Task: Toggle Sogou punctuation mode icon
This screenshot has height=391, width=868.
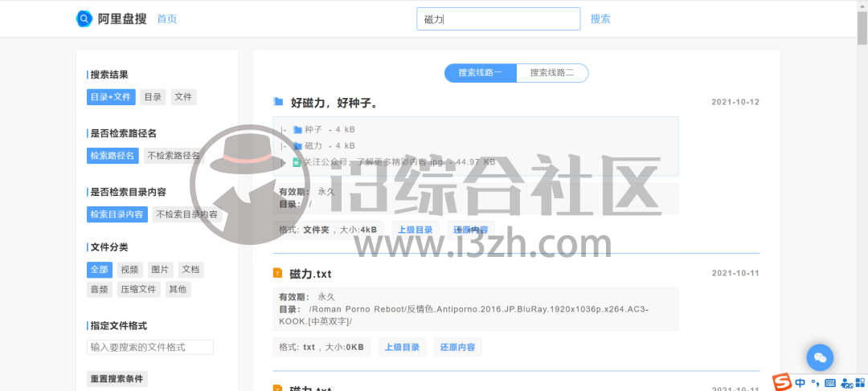Action: [815, 383]
